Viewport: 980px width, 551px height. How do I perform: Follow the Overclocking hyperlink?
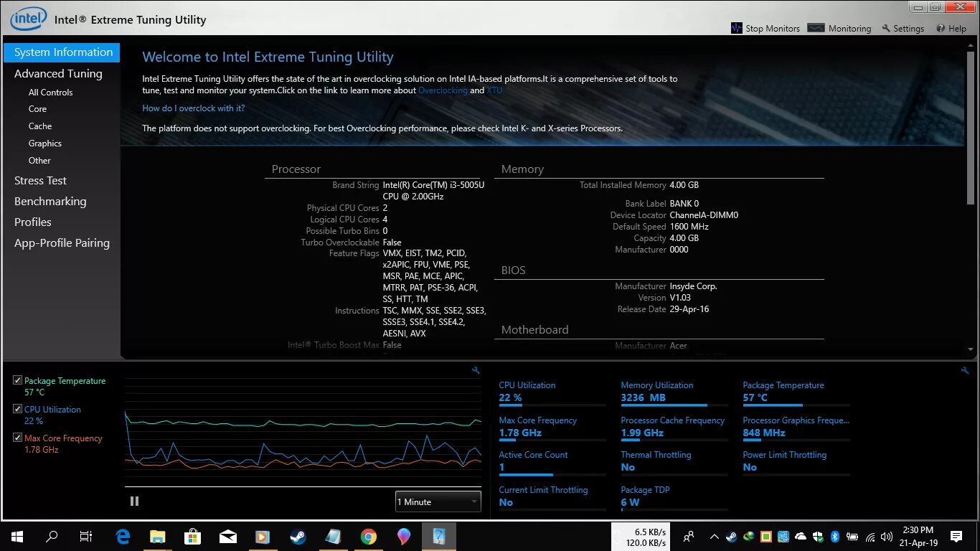coord(443,90)
